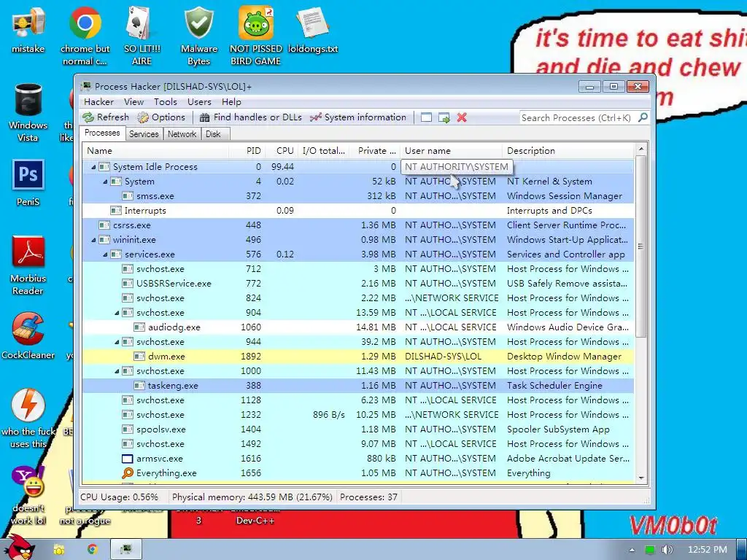Screen dimensions: 747x560
Task: Open the Tools menu
Action: tap(166, 102)
